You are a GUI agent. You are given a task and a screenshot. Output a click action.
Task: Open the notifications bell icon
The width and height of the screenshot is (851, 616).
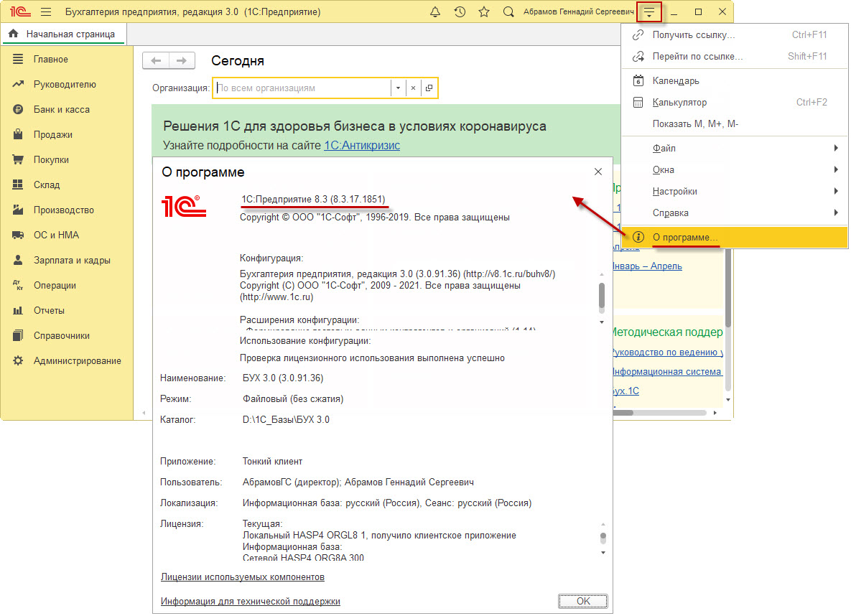pyautogui.click(x=435, y=12)
